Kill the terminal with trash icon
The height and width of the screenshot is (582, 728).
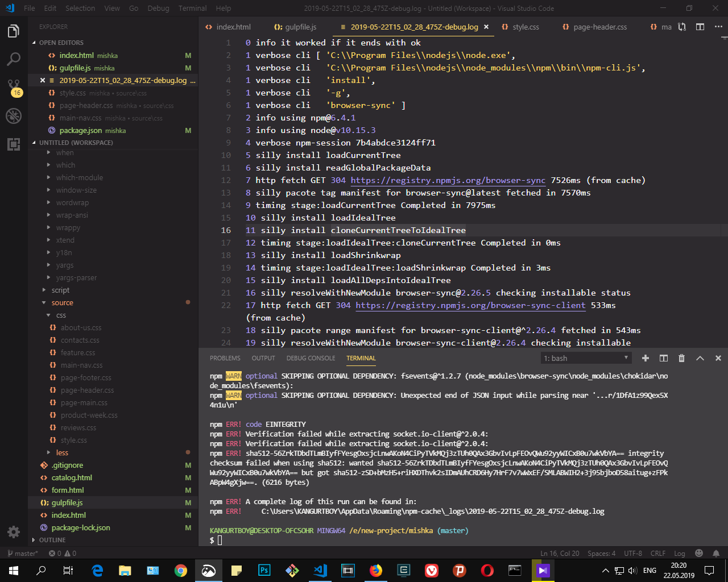coord(682,358)
